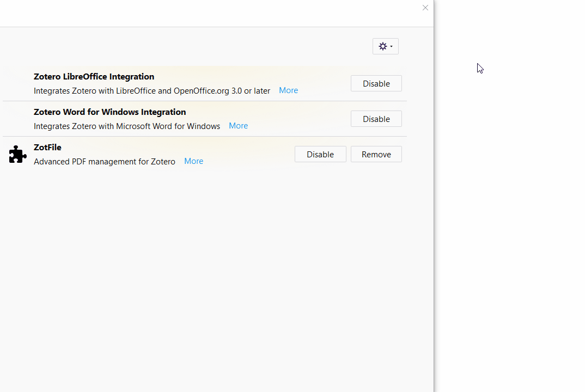Click the 'Integrates Zotero with LibreOffice' description text
The height and width of the screenshot is (392, 585).
(x=152, y=90)
